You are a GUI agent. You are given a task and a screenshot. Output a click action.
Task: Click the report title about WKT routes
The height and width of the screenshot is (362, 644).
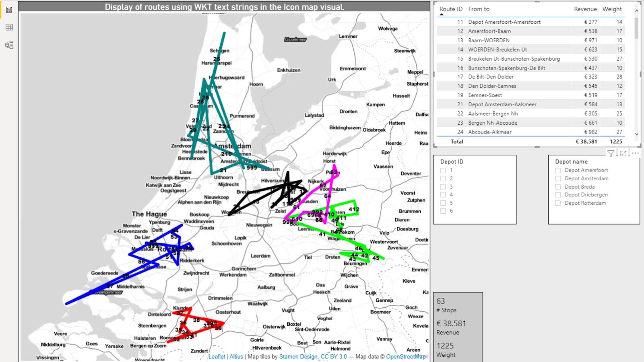[x=225, y=7]
